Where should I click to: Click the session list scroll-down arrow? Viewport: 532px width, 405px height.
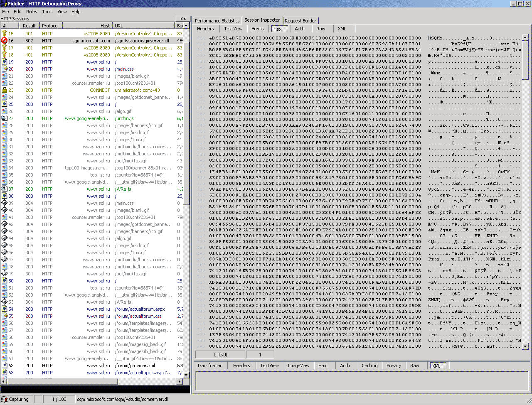point(186,375)
